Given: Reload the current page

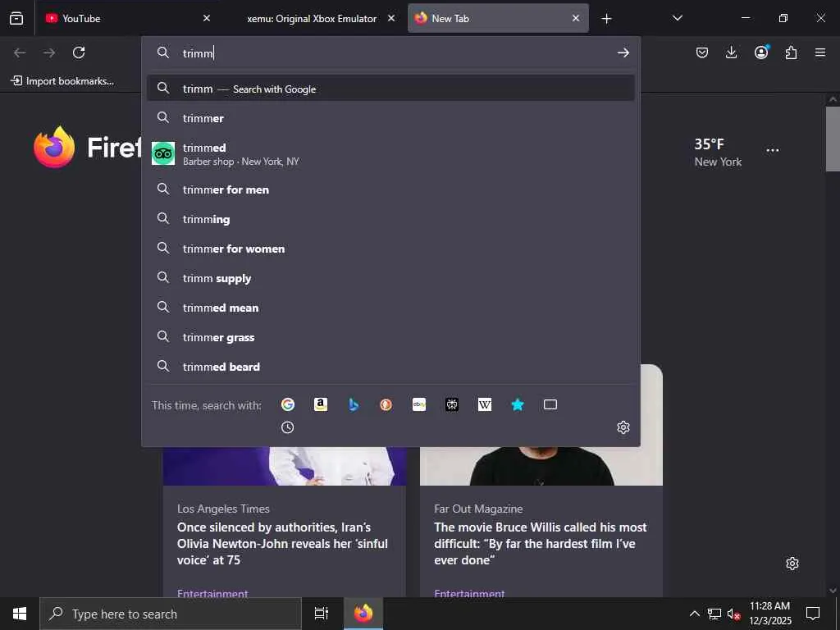Looking at the screenshot, I should pyautogui.click(x=79, y=52).
